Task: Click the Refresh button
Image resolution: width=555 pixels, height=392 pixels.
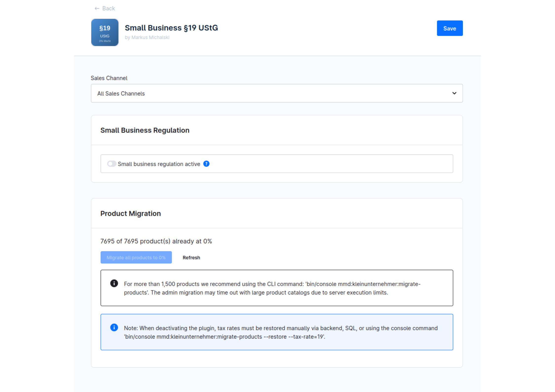Action: [x=191, y=257]
